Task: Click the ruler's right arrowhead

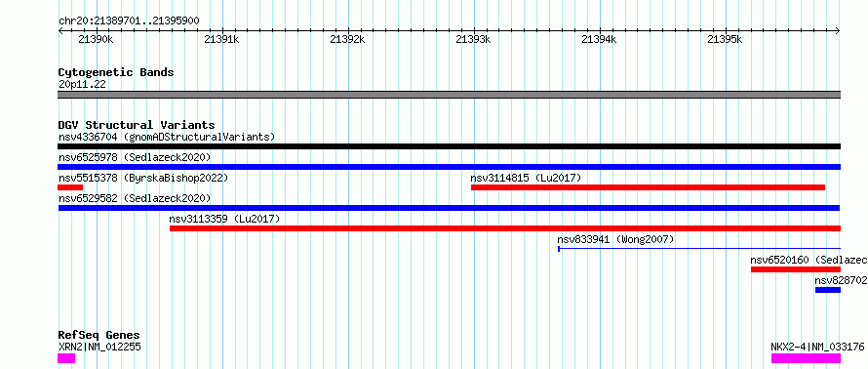Action: click(x=838, y=30)
